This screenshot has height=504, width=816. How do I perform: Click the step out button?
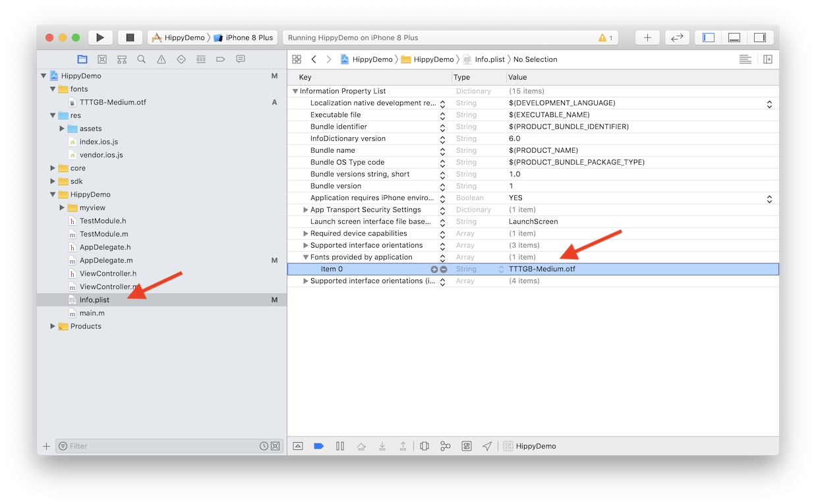[403, 446]
